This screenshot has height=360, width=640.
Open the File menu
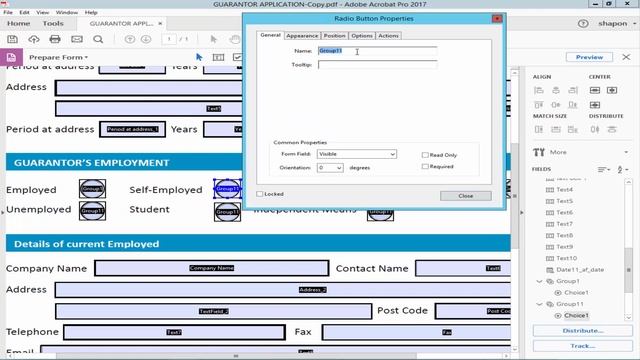(8, 12)
